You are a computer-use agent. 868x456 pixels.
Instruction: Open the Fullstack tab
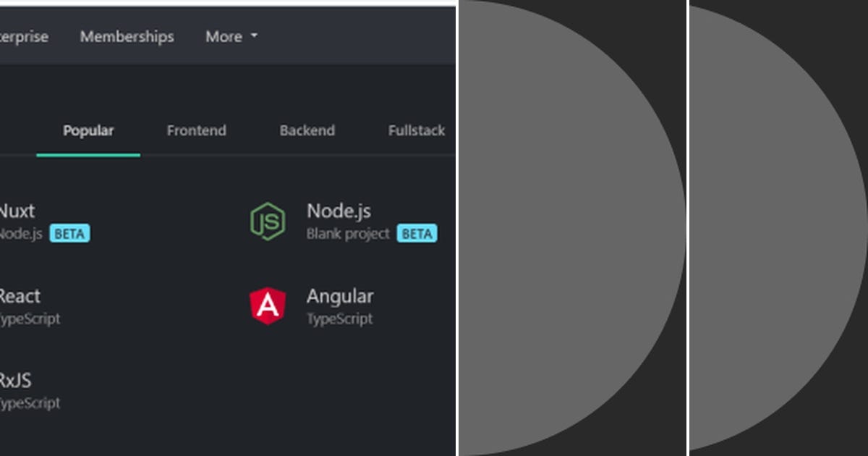click(416, 131)
